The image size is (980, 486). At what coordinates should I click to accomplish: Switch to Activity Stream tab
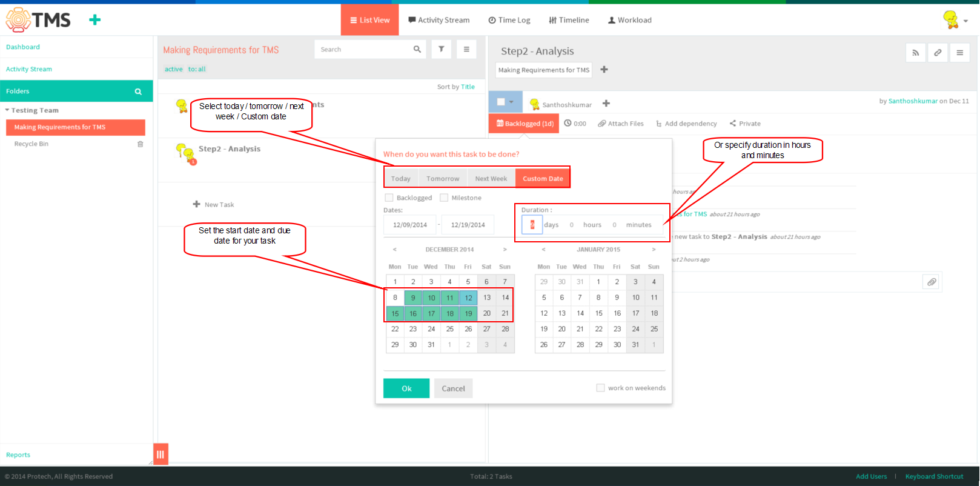click(x=439, y=20)
